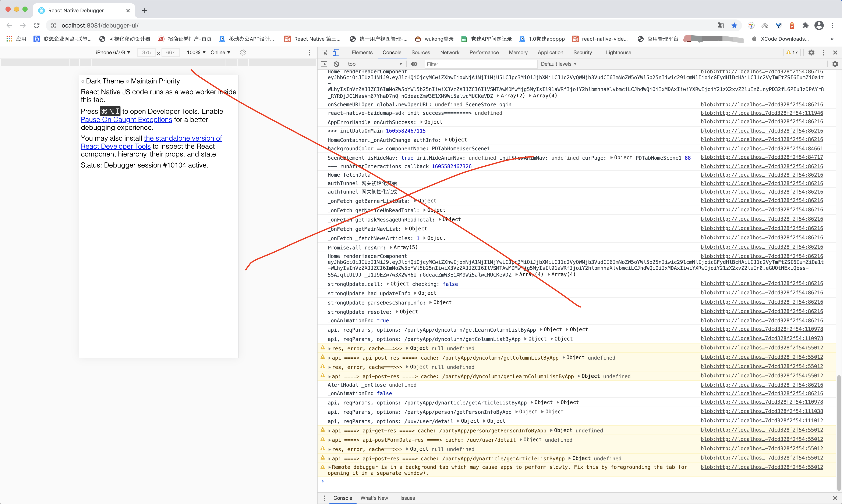Image resolution: width=842 pixels, height=504 pixels.
Task: Click the 17 warnings counter badge
Action: pyautogui.click(x=792, y=52)
